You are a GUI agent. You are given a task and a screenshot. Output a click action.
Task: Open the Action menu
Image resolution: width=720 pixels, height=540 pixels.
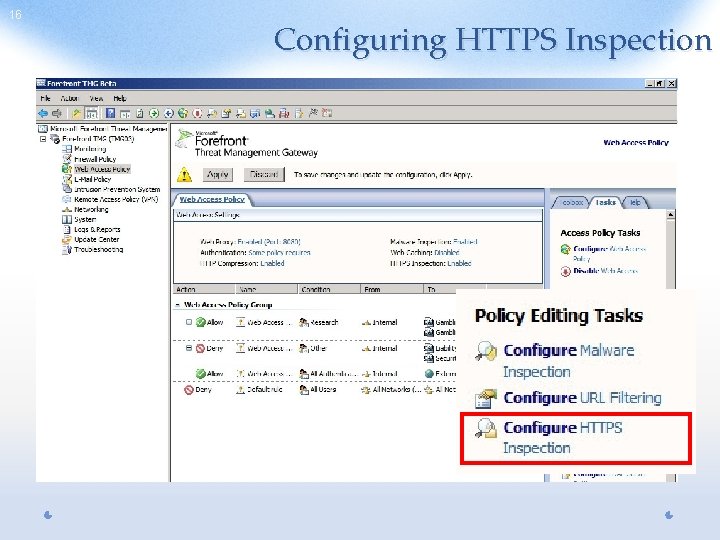(x=70, y=98)
